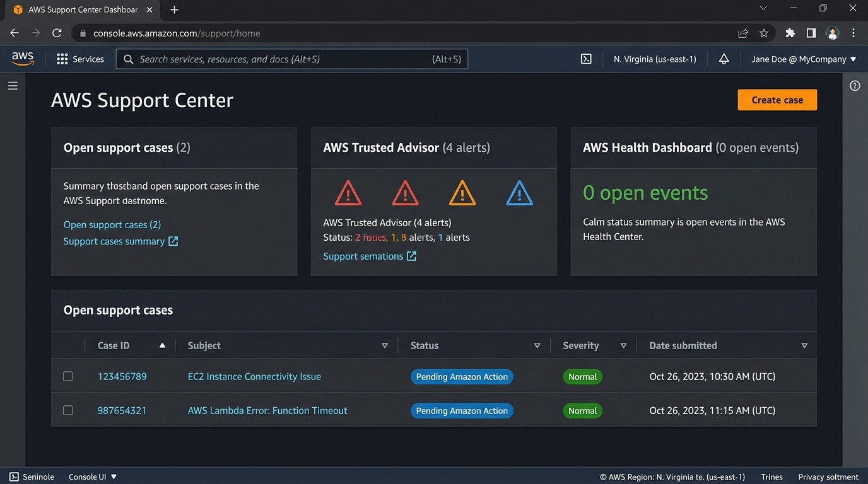The width and height of the screenshot is (868, 484).
Task: Open the Support cases summary link
Action: tap(114, 241)
